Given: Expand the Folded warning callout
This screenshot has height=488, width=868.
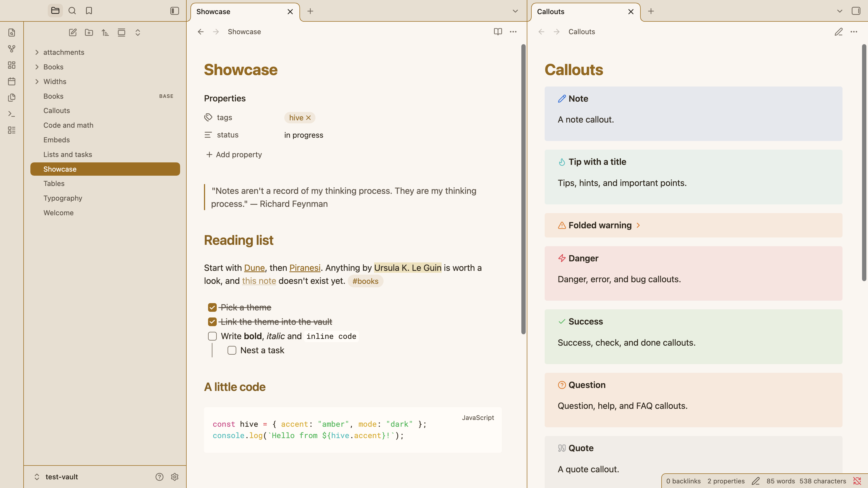Looking at the screenshot, I should (638, 225).
